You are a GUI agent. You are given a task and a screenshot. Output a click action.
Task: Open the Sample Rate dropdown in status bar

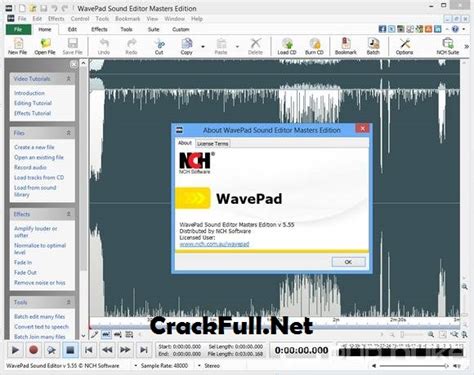click(136, 366)
